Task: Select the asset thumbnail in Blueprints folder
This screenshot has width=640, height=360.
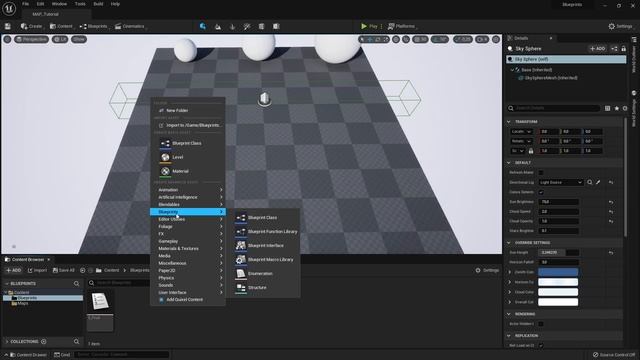Action: [100, 302]
